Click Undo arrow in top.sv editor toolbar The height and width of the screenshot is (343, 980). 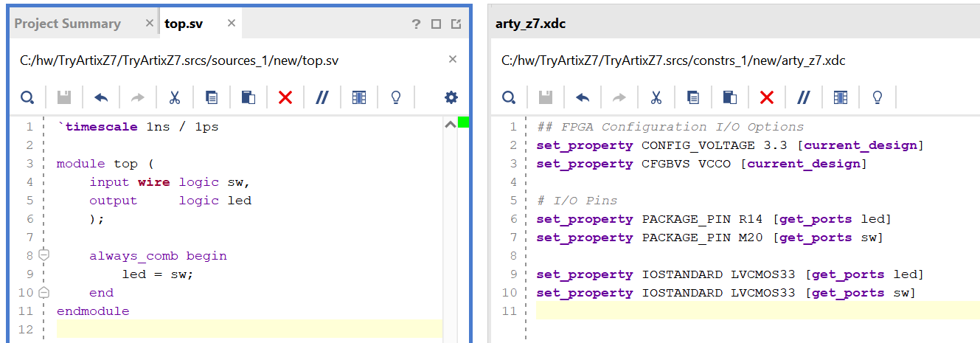pos(101,97)
